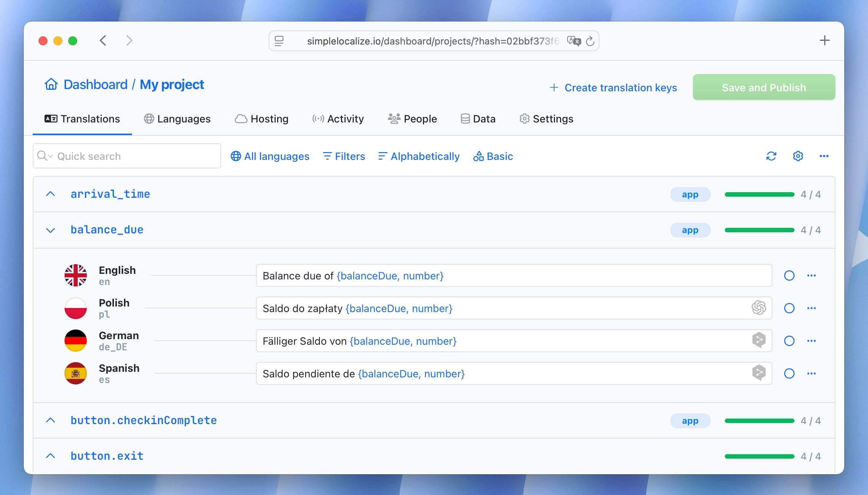Screen dimensions: 868x495
Task: Click the refresh translations icon in toolbar
Action: point(771,156)
